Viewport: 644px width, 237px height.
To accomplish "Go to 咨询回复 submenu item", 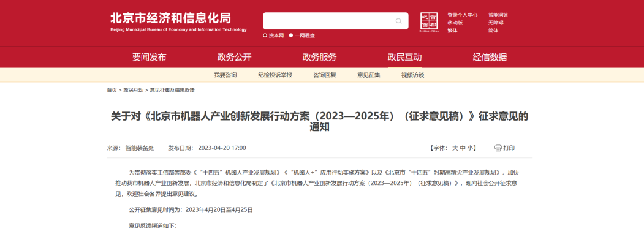I will pyautogui.click(x=325, y=75).
